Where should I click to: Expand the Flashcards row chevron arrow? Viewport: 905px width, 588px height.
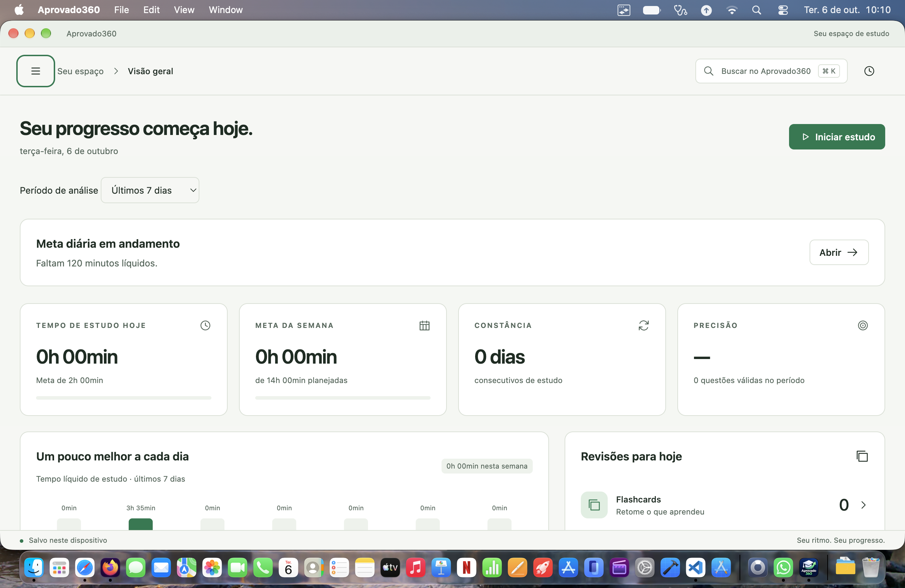tap(863, 505)
